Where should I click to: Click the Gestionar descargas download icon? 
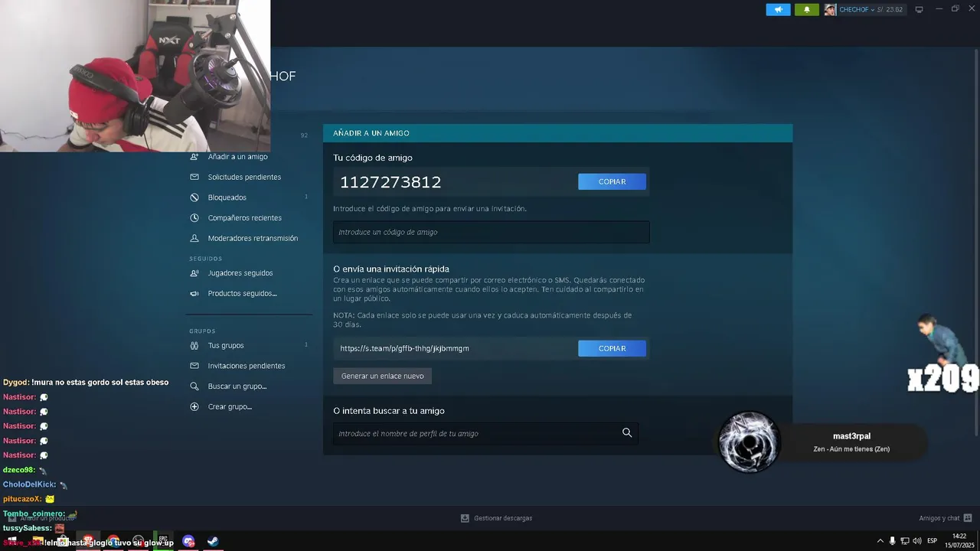465,518
